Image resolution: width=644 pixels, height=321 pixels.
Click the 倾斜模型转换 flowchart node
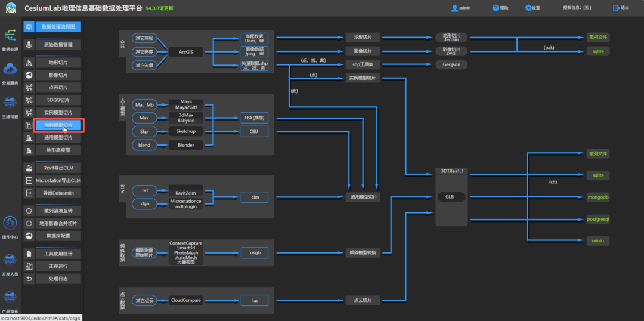click(363, 252)
